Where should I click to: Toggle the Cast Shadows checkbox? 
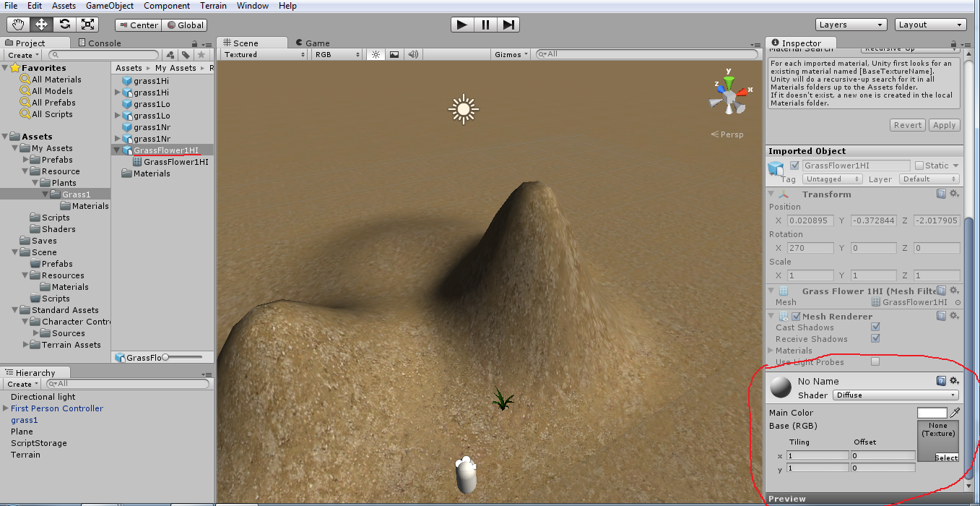[875, 327]
